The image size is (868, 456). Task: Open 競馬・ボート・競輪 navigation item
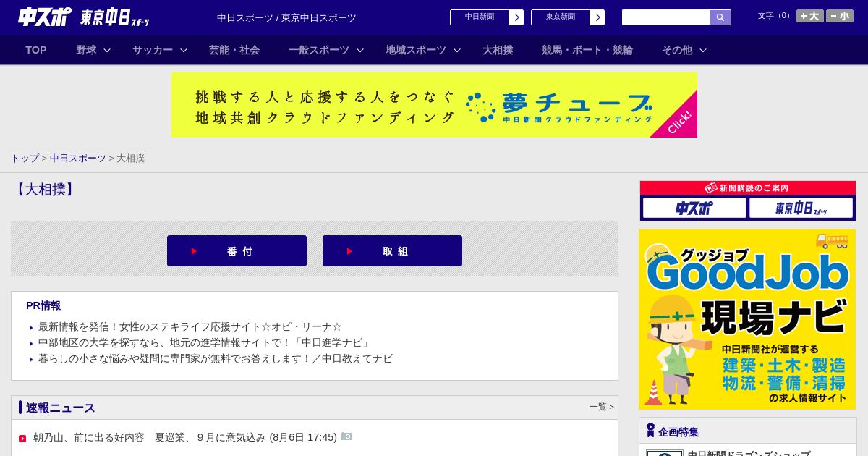[x=587, y=50]
